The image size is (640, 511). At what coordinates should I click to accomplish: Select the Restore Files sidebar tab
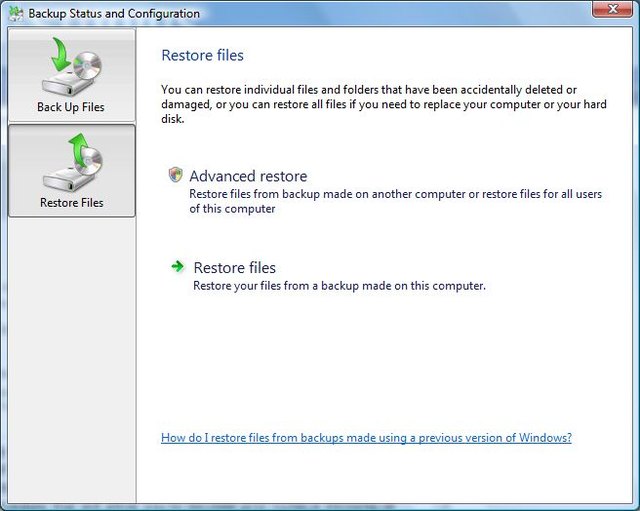71,171
